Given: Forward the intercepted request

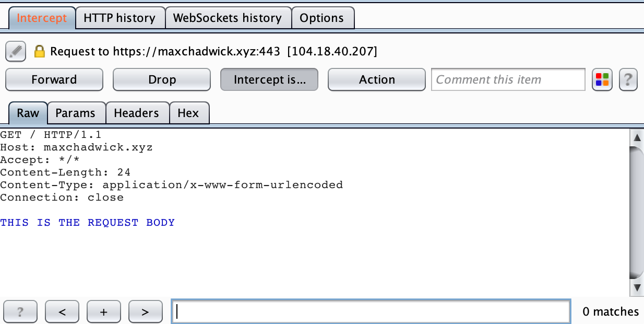Looking at the screenshot, I should [x=54, y=79].
